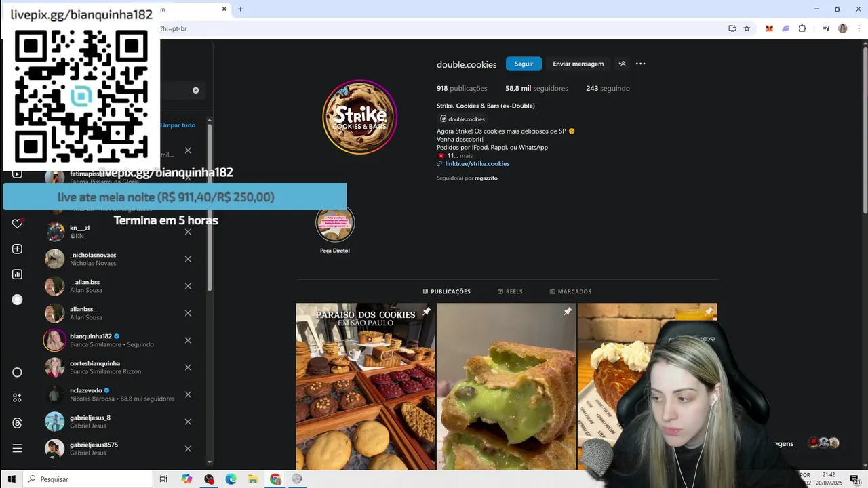
Task: Click the Pesquisar taskbar search box
Action: click(x=88, y=479)
